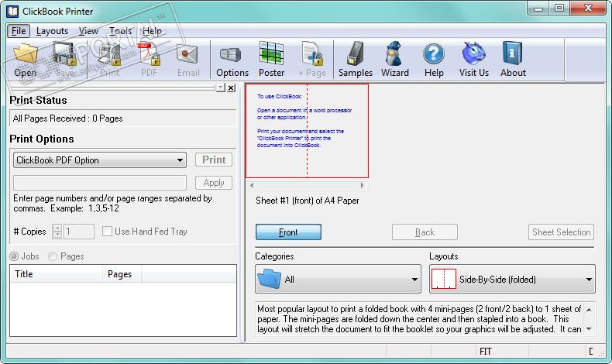The width and height of the screenshot is (612, 364).
Task: Maximize the ClickBook Printer window
Action: pos(559,9)
